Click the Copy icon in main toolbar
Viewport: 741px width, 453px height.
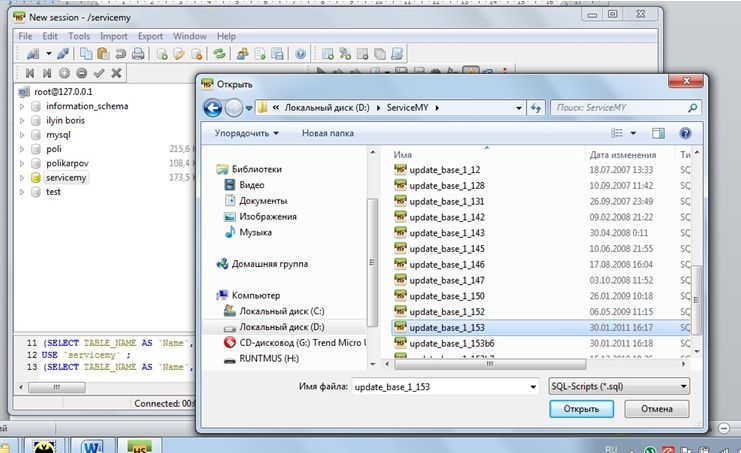click(87, 54)
